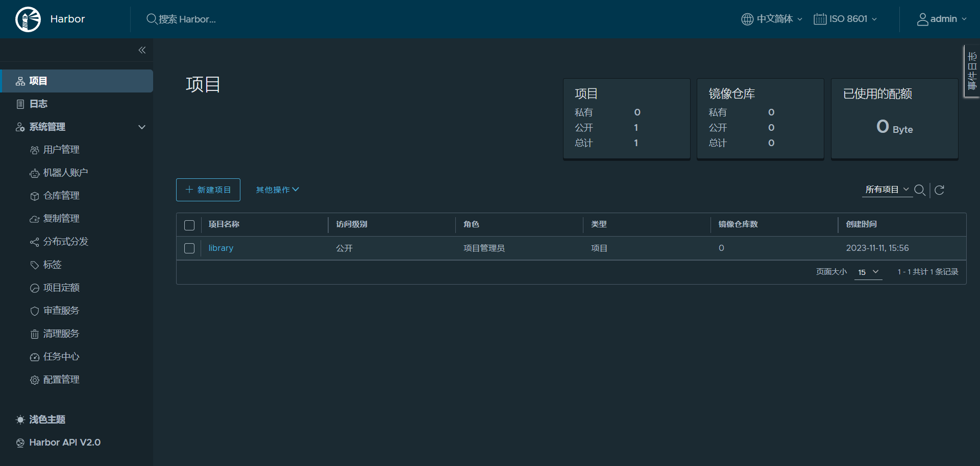Toggle the select-all projects checkbox
The image size is (980, 466).
[189, 225]
